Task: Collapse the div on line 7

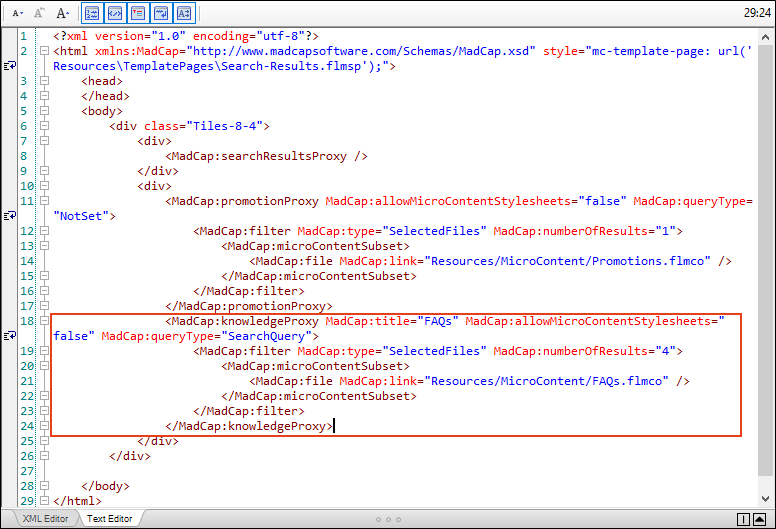Action: (x=45, y=141)
